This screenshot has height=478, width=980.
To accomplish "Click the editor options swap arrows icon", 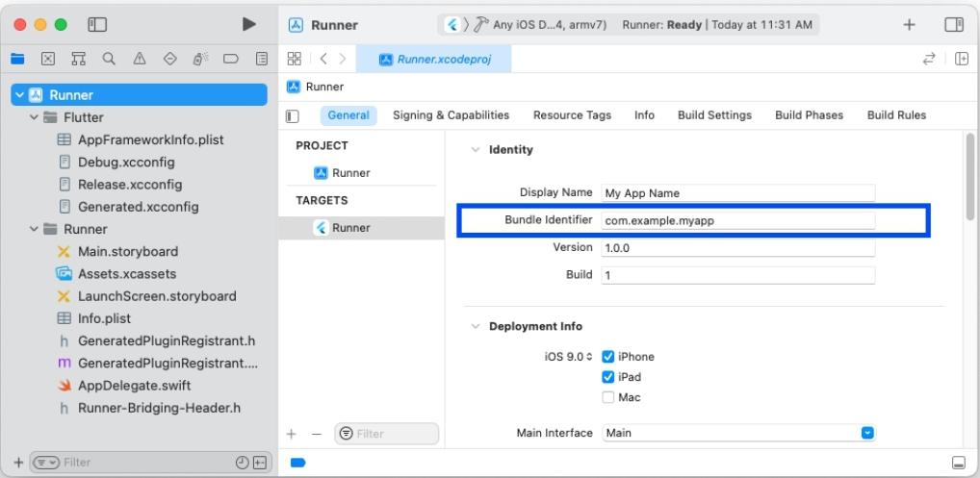I will click(929, 59).
